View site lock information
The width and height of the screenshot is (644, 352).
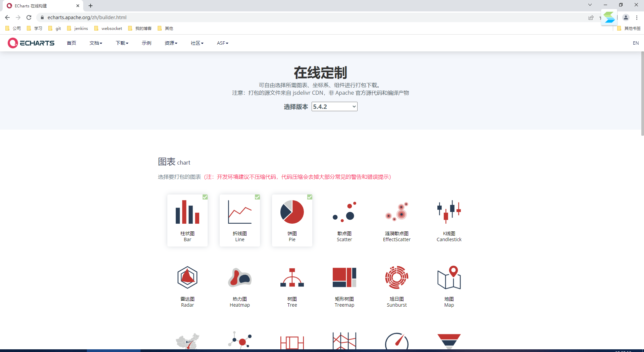click(42, 17)
